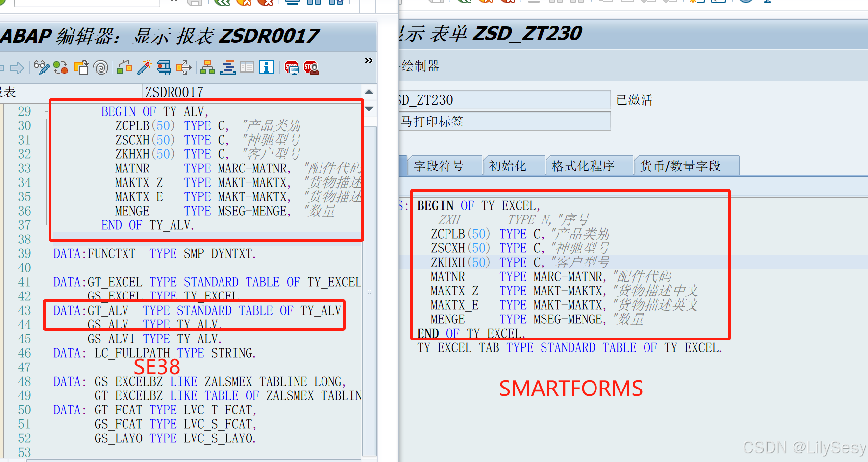Screen dimensions: 868x462
Task: Toggle between Display and Change mode
Action: (42, 68)
